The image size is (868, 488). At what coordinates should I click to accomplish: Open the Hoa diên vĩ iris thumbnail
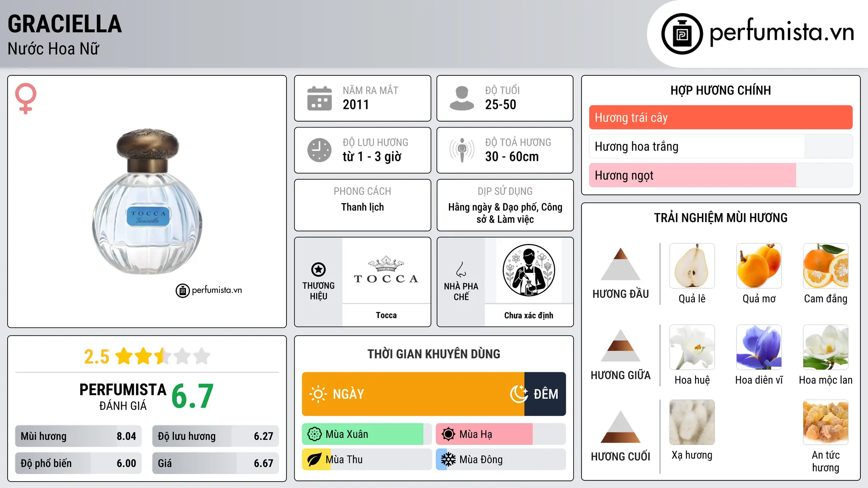759,347
